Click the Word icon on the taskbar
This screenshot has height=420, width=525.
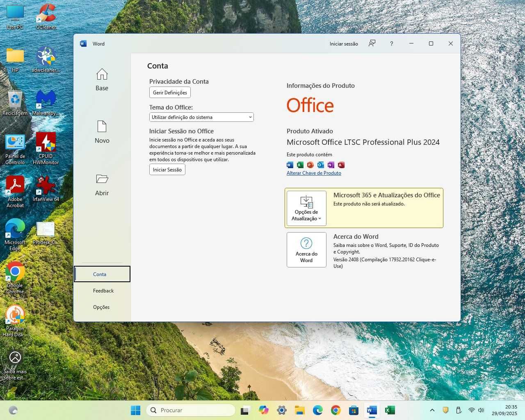pos(372,410)
